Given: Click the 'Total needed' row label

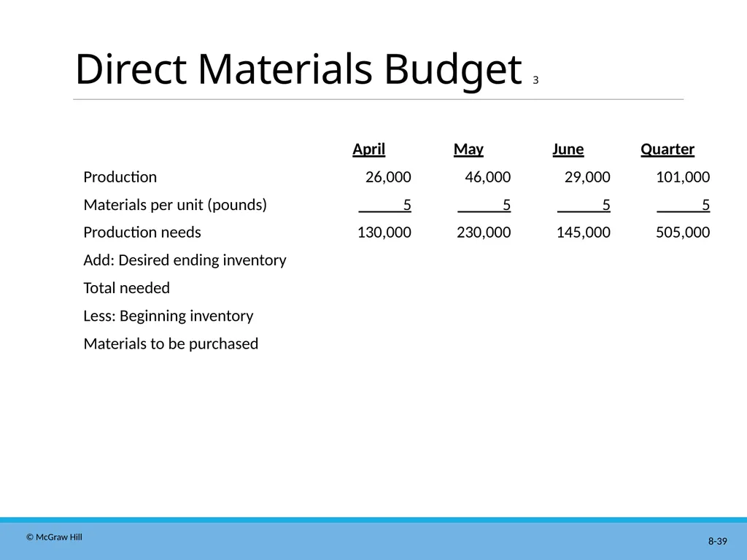Looking at the screenshot, I should (x=126, y=288).
